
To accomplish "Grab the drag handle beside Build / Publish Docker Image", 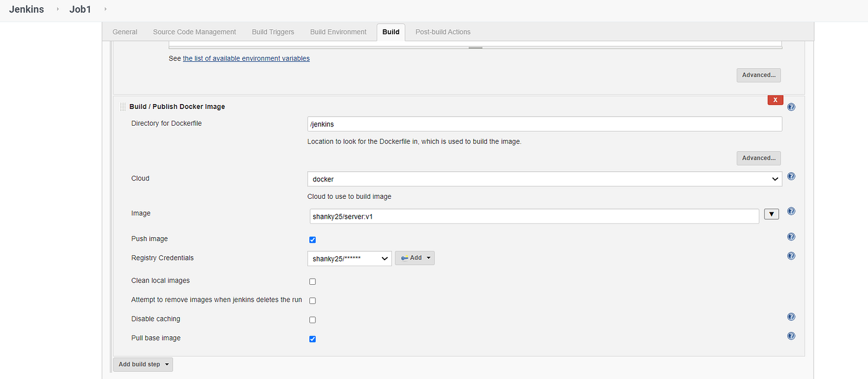I will tap(122, 106).
